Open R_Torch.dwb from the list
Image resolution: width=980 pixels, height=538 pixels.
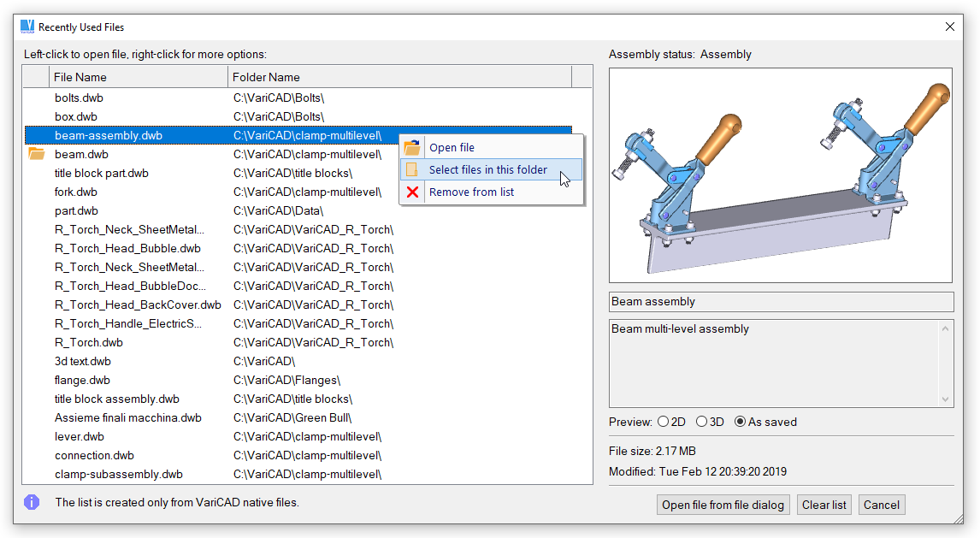coord(89,342)
